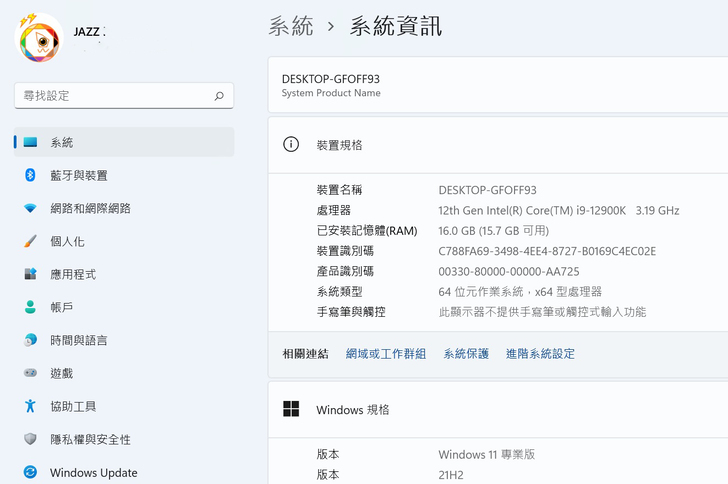Select 藍牙與裝置 in the sidebar
Image resolution: width=728 pixels, height=484 pixels.
(79, 176)
